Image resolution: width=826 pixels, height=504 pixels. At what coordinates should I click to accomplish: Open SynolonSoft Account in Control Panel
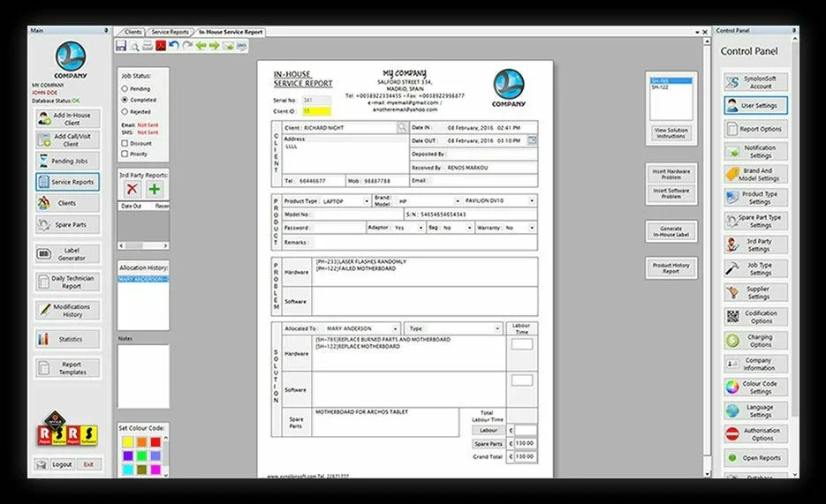coord(756,82)
